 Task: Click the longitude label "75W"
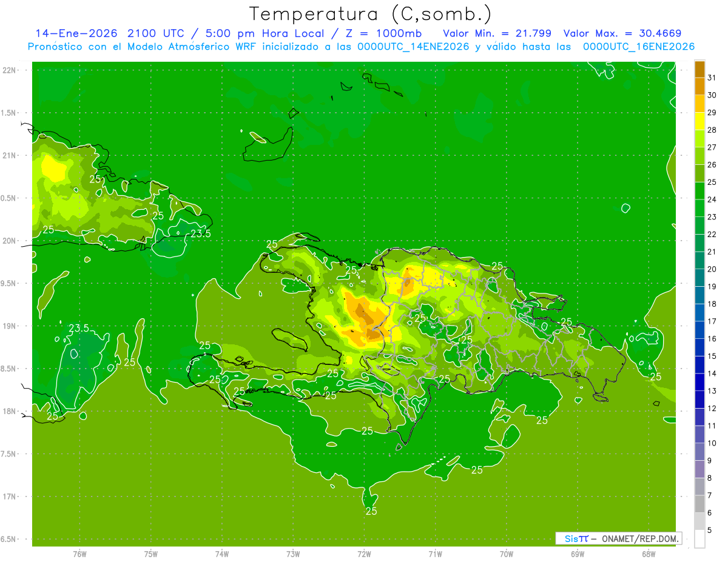coord(151,554)
